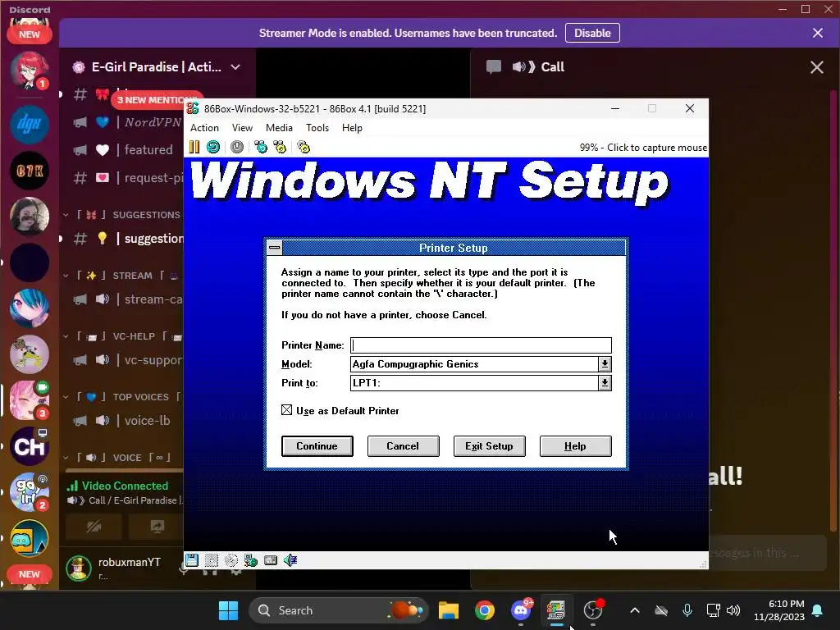Open the View menu in 86Box
This screenshot has width=840, height=630.
pos(242,127)
